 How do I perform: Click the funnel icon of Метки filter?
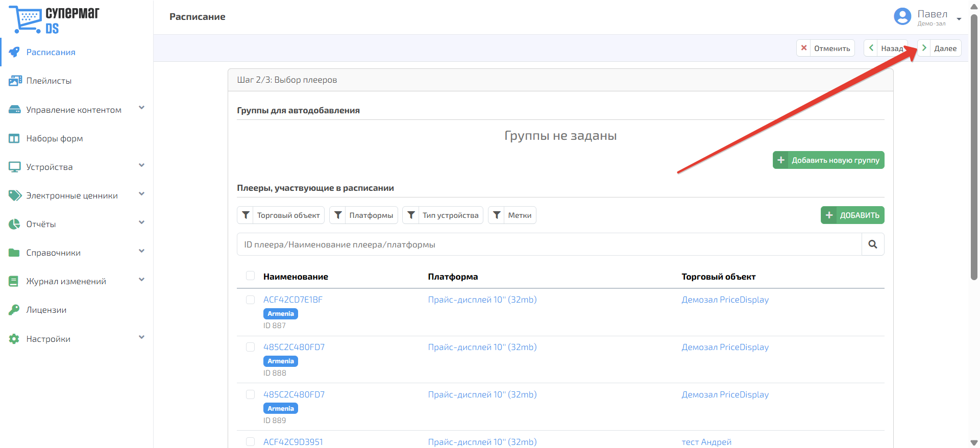point(497,215)
